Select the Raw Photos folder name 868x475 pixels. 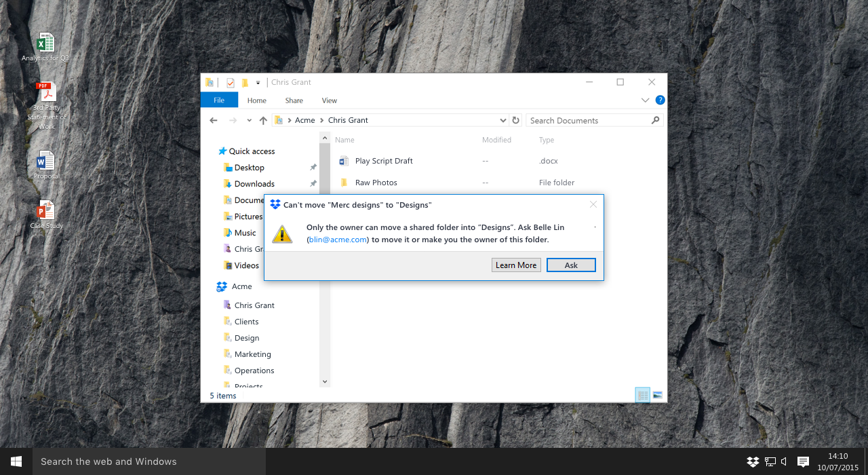376,183
